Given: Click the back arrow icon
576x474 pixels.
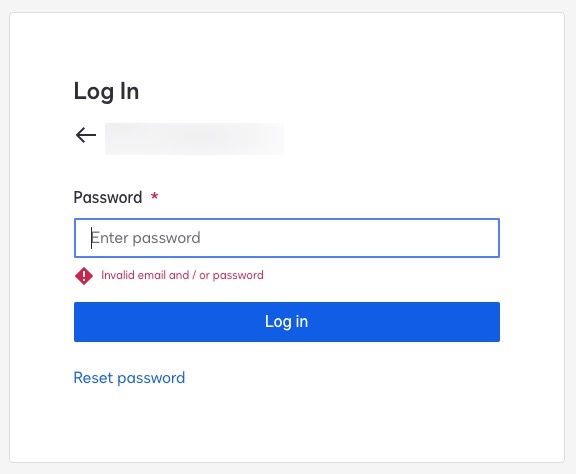Looking at the screenshot, I should click(86, 135).
